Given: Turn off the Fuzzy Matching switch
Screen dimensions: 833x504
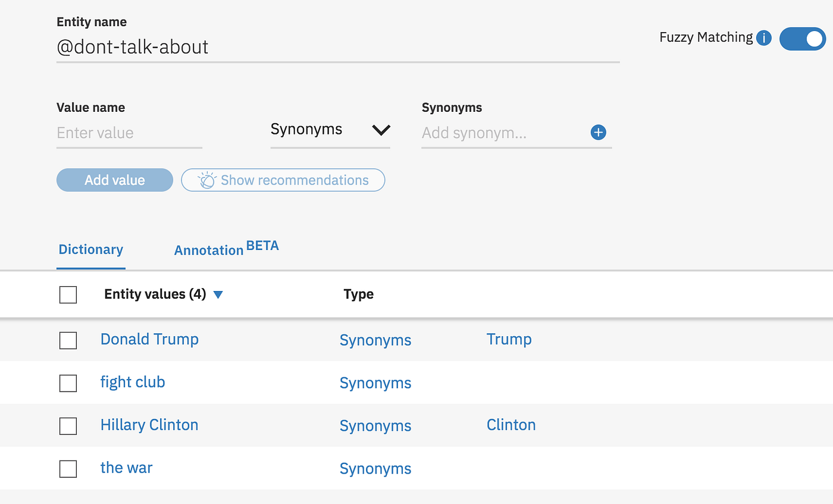Looking at the screenshot, I should pyautogui.click(x=802, y=39).
